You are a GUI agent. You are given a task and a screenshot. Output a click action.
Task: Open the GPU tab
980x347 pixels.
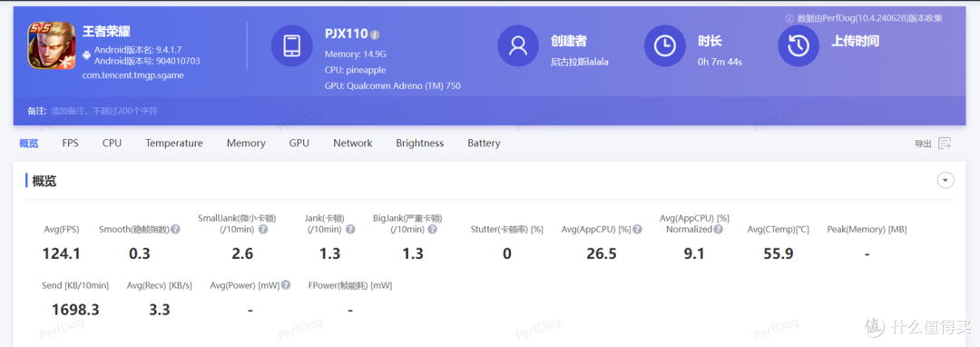pyautogui.click(x=299, y=144)
